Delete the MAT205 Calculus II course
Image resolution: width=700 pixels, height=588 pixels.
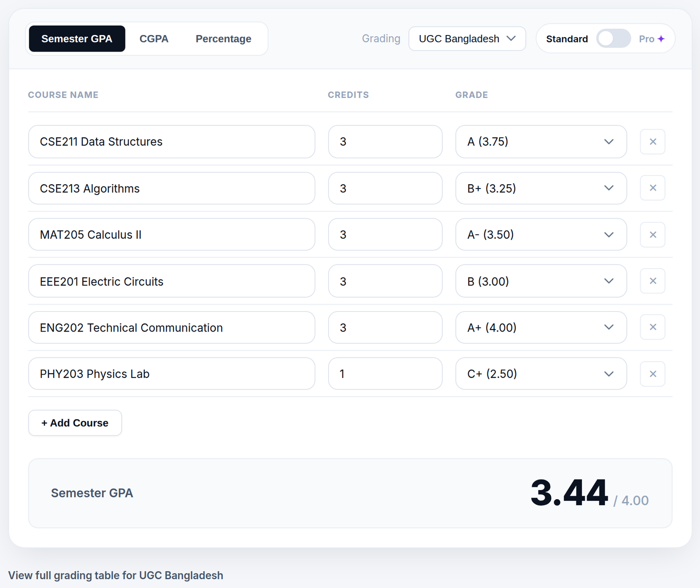pyautogui.click(x=652, y=234)
